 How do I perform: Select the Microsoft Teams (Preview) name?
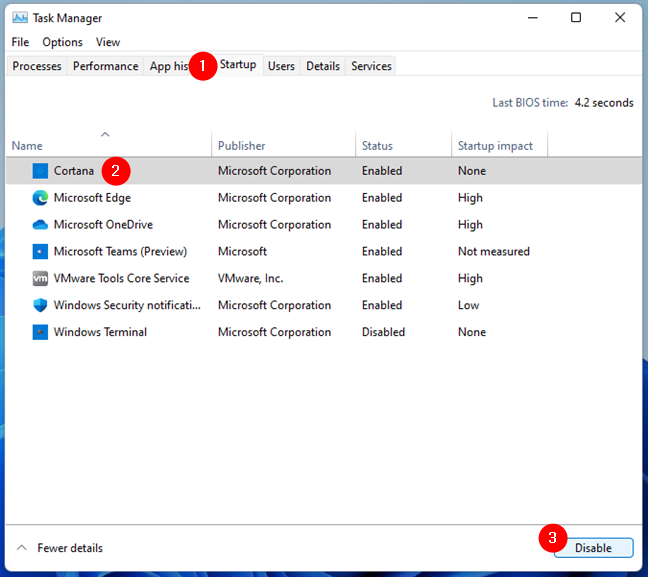click(x=120, y=251)
